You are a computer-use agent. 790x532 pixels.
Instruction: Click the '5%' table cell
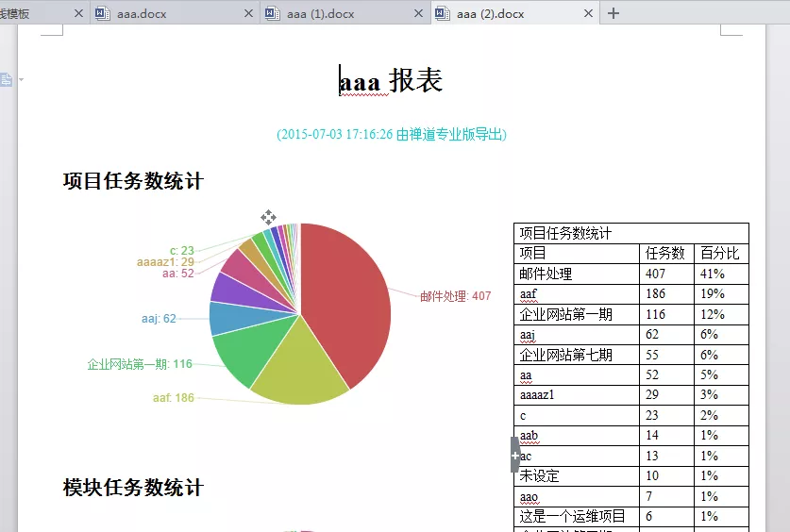point(721,375)
